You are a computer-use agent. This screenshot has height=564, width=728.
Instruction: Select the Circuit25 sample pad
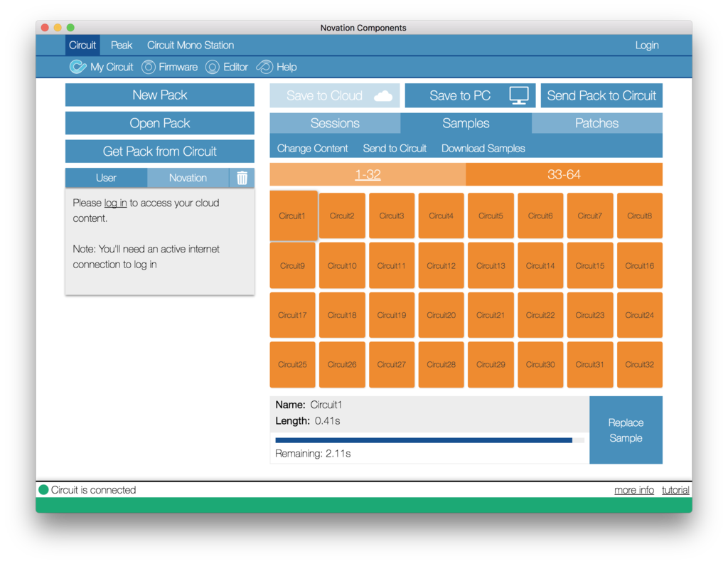coord(292,365)
